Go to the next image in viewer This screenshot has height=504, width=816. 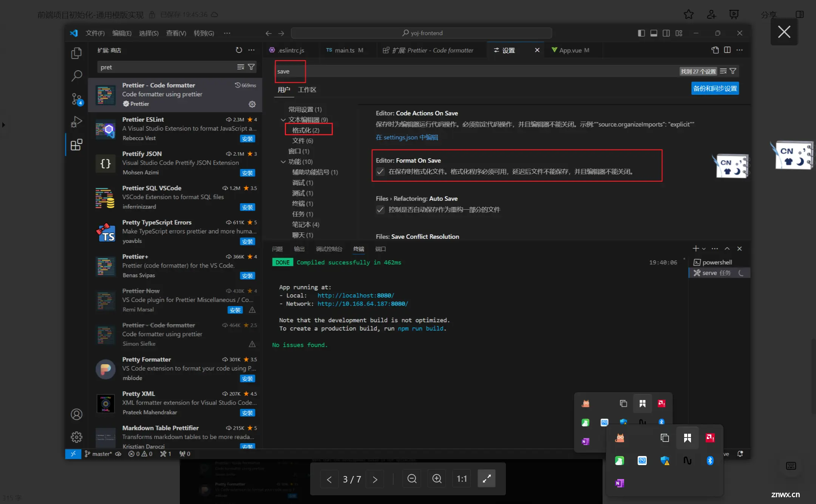tap(375, 479)
